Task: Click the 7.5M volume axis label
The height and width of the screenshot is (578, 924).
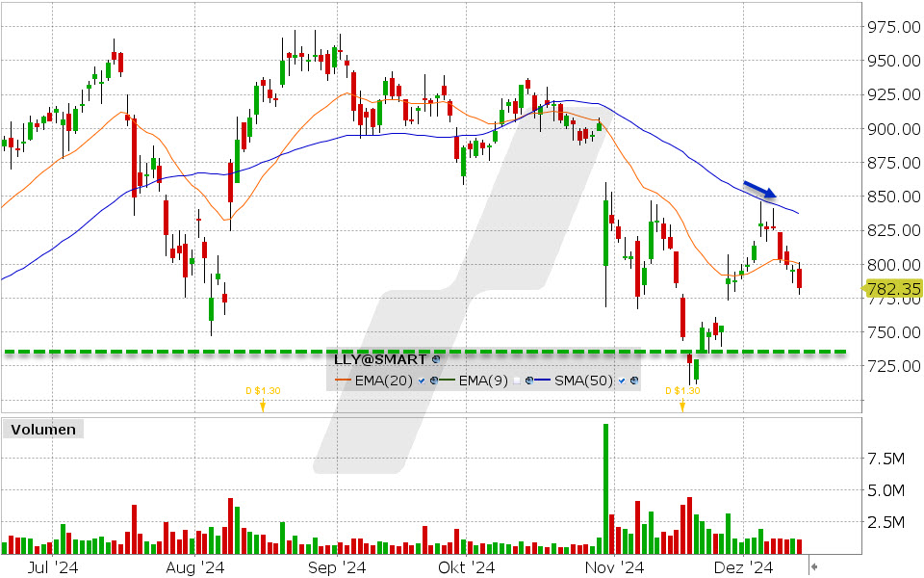Action: 886,459
